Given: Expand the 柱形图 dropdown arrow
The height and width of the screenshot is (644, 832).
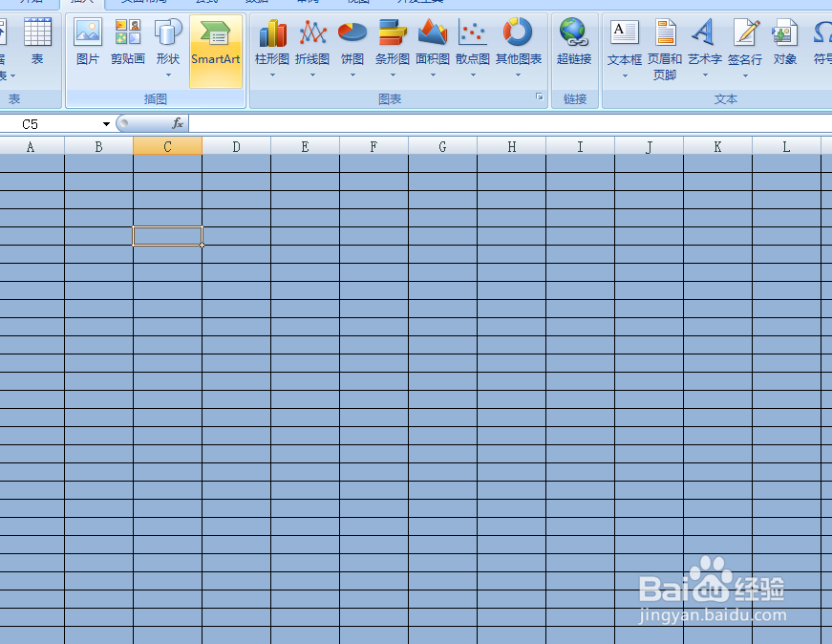Looking at the screenshot, I should (272, 75).
